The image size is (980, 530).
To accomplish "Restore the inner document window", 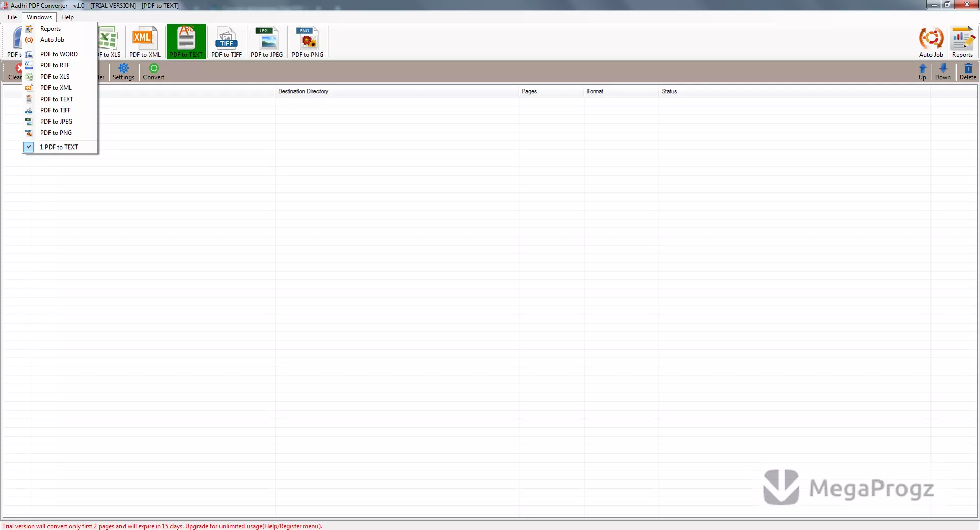I will 947,5.
